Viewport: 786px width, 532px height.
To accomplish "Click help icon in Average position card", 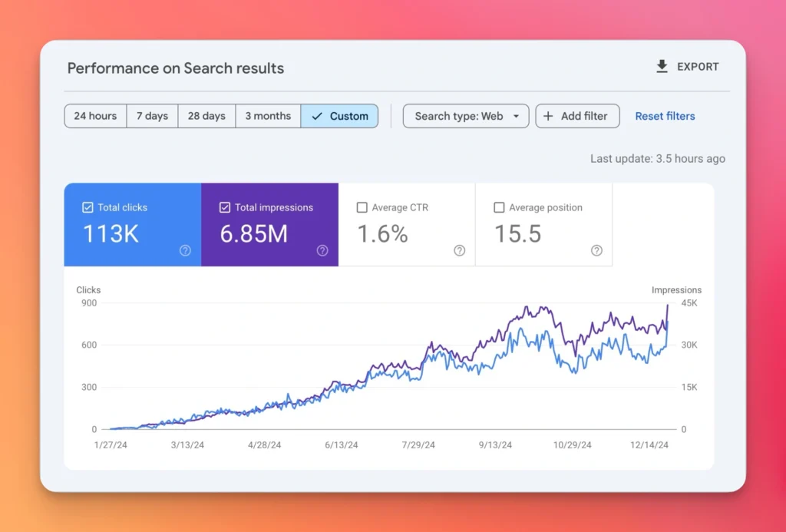I will tap(596, 250).
